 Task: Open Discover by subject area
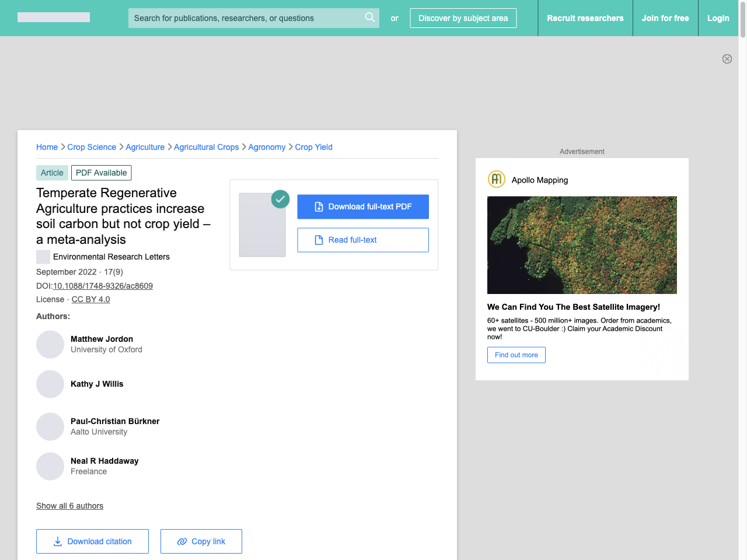tap(463, 18)
